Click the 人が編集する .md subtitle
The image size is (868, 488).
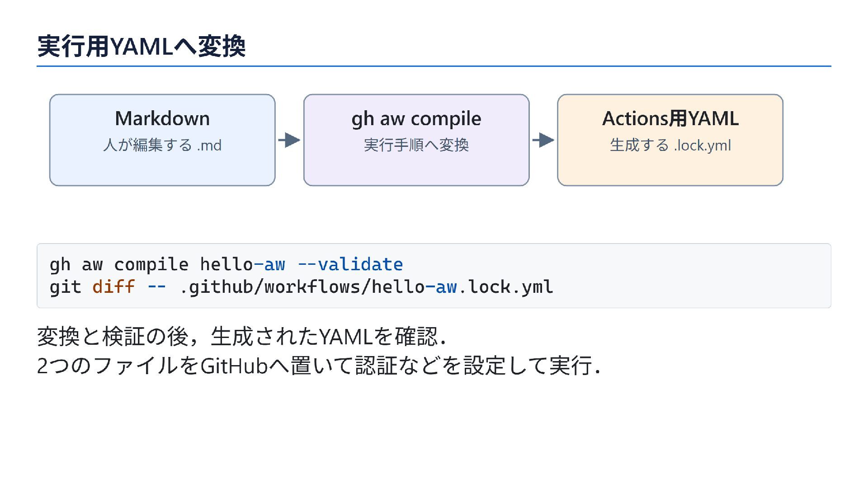click(x=162, y=145)
